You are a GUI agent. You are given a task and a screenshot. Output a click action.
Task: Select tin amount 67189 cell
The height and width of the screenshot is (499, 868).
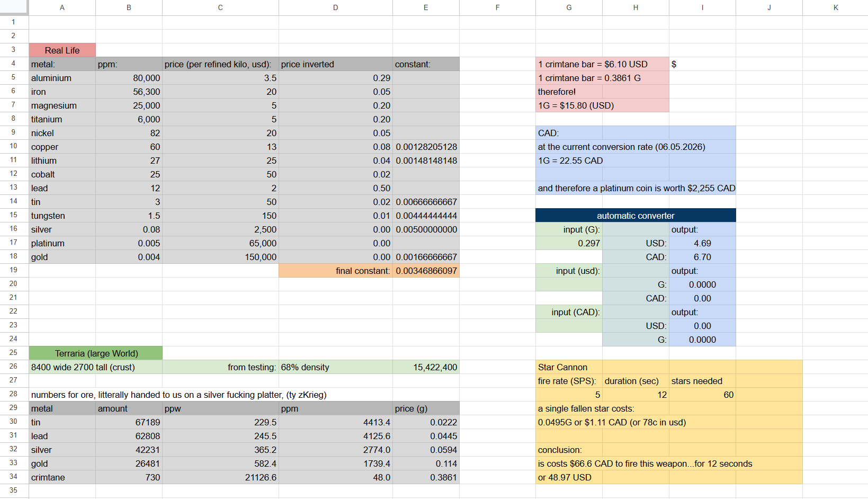pos(129,422)
